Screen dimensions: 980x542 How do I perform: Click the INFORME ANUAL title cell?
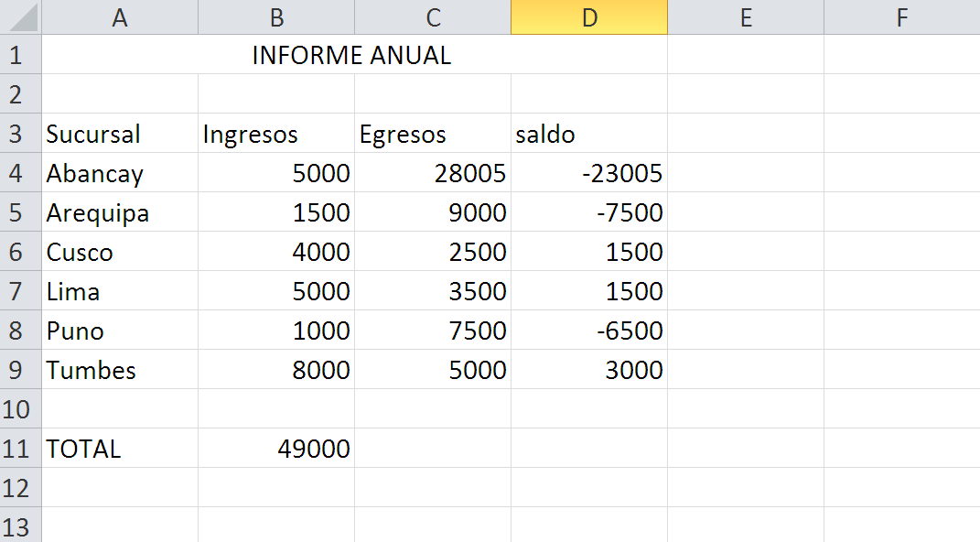point(352,55)
